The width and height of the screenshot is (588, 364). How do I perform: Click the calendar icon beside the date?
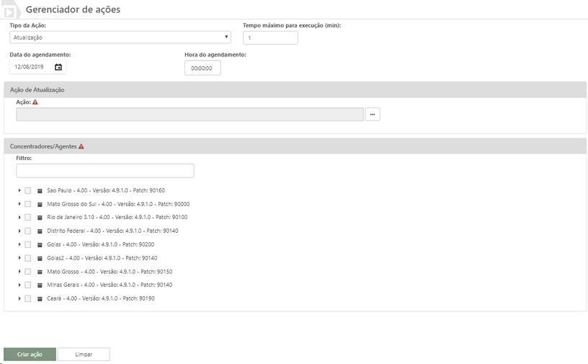pyautogui.click(x=58, y=67)
